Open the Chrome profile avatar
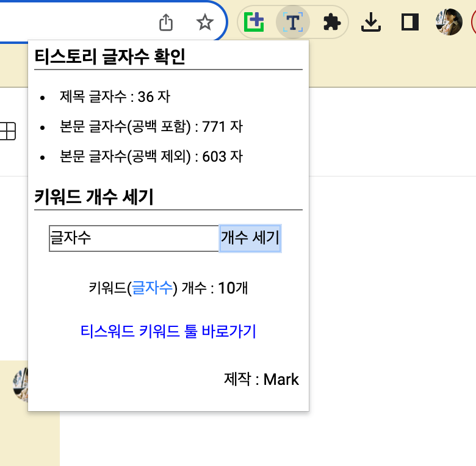This screenshot has width=476, height=466. [449, 22]
